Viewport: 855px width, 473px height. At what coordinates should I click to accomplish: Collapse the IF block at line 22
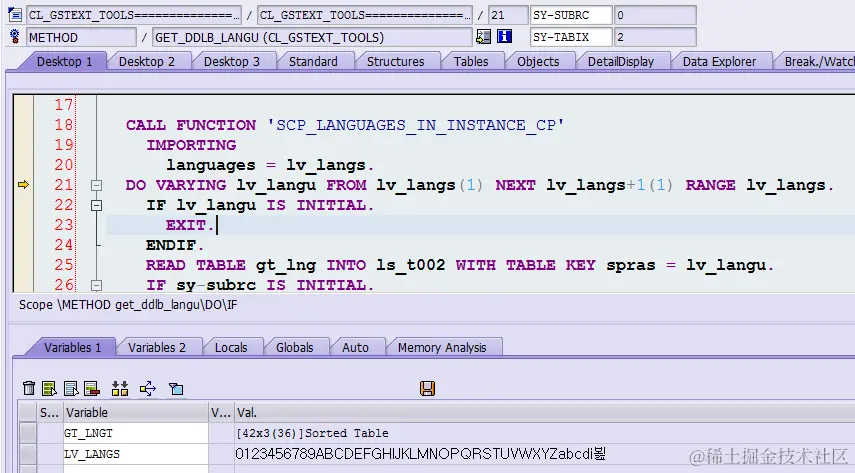[97, 206]
